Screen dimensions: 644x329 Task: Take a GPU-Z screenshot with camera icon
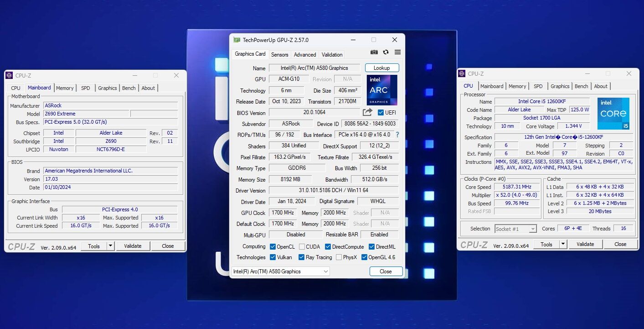click(x=374, y=52)
